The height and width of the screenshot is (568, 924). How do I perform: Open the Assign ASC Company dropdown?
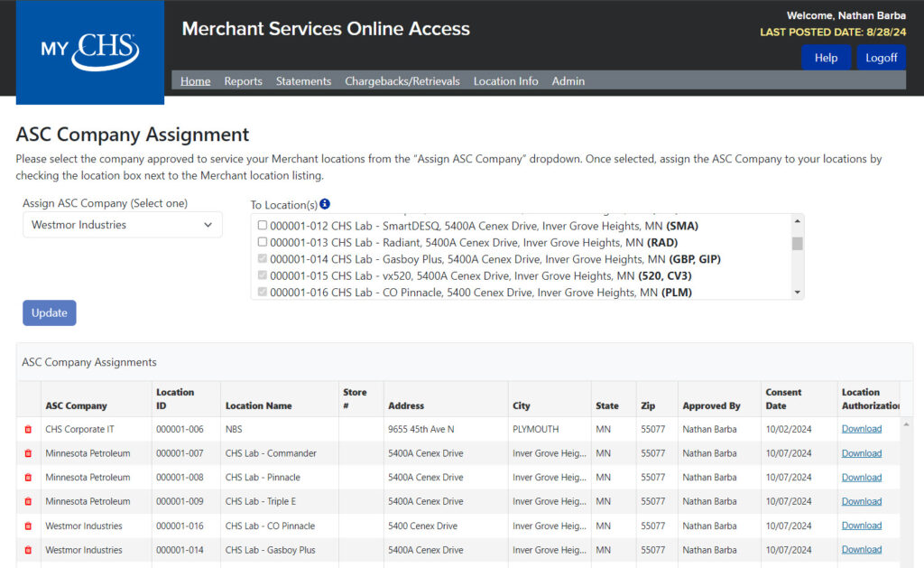point(123,225)
